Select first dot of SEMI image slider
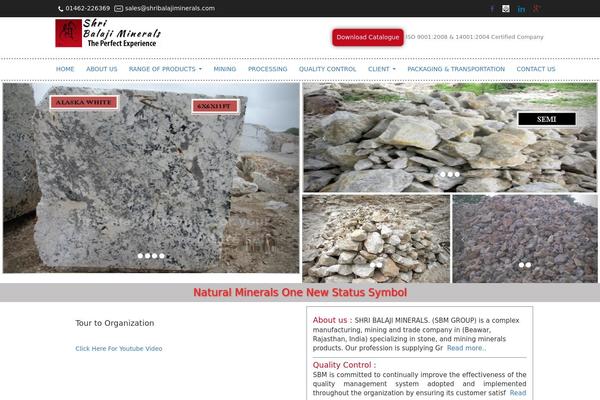Screen dimensions: 600x400 (443, 174)
